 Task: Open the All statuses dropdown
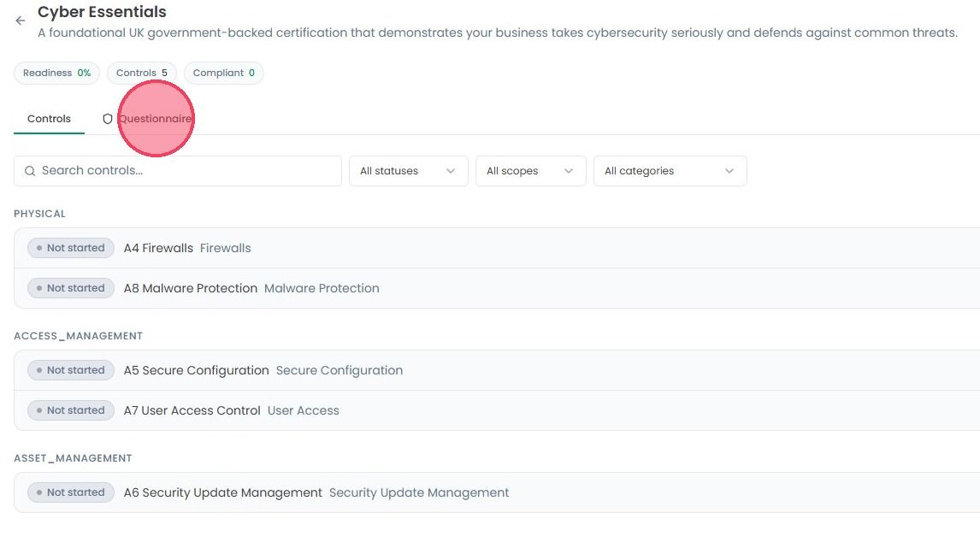point(408,171)
